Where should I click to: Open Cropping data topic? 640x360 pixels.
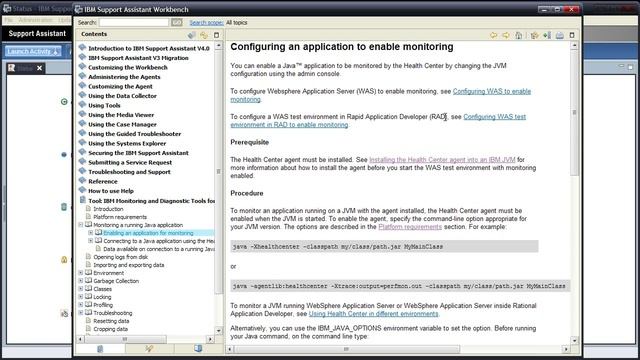[x=110, y=329]
